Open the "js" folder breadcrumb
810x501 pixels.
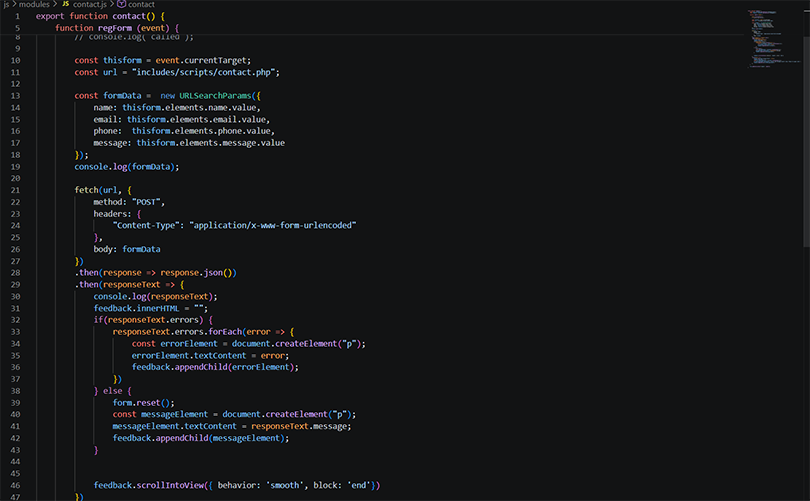pos(7,5)
